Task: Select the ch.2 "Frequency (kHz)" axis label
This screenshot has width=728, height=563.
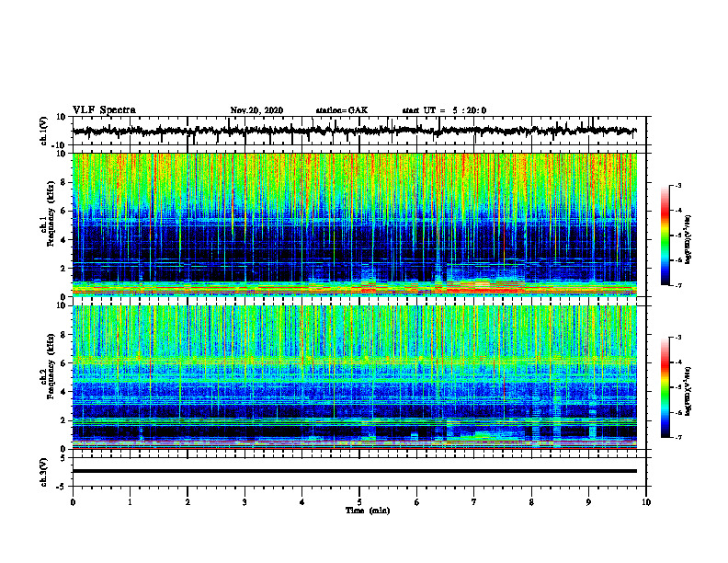Action: pos(51,366)
